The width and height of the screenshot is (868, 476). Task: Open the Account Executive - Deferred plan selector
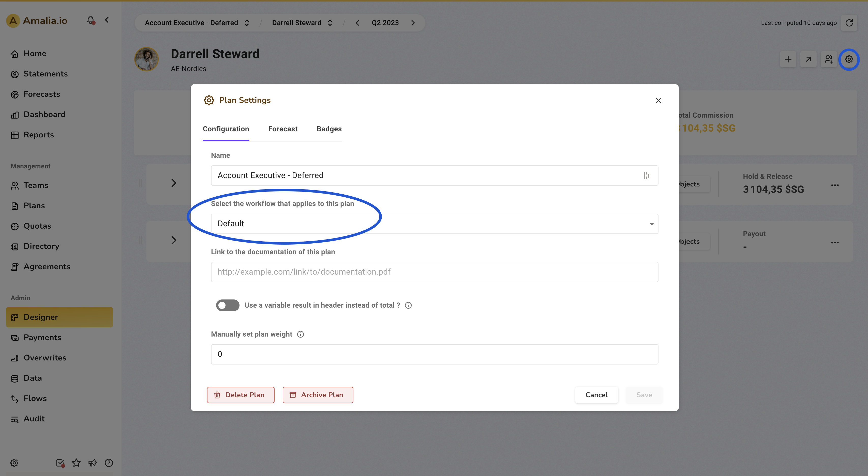(197, 23)
